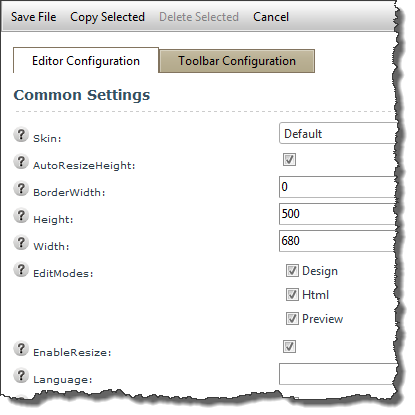Click the BorderWidth help question mark
The image size is (415, 415).
coord(21,189)
